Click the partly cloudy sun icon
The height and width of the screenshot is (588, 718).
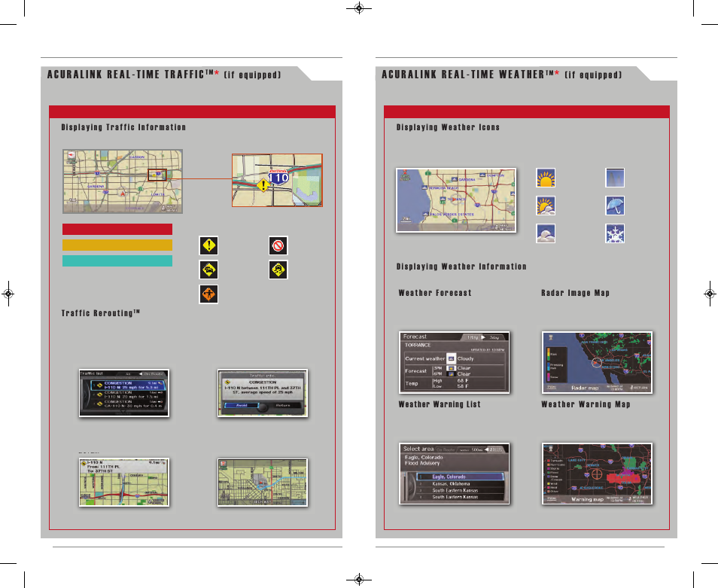(546, 206)
